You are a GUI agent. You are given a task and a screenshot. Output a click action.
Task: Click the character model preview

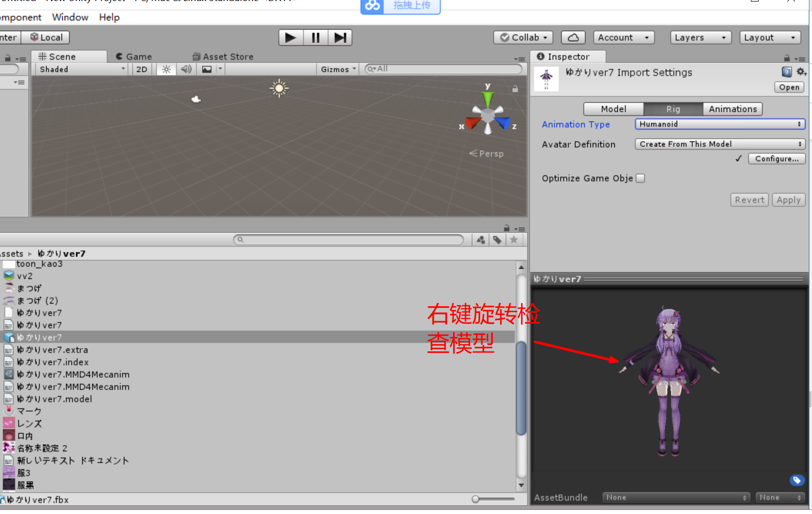(x=669, y=381)
